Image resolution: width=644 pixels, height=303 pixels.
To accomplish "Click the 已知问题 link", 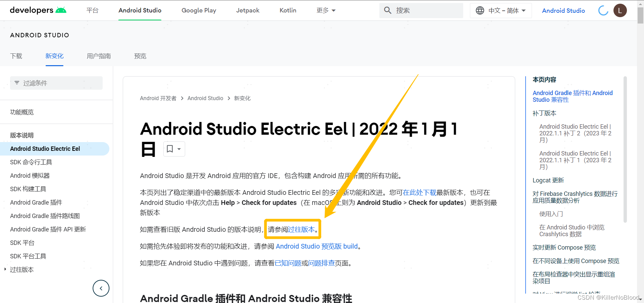I will pos(288,263).
